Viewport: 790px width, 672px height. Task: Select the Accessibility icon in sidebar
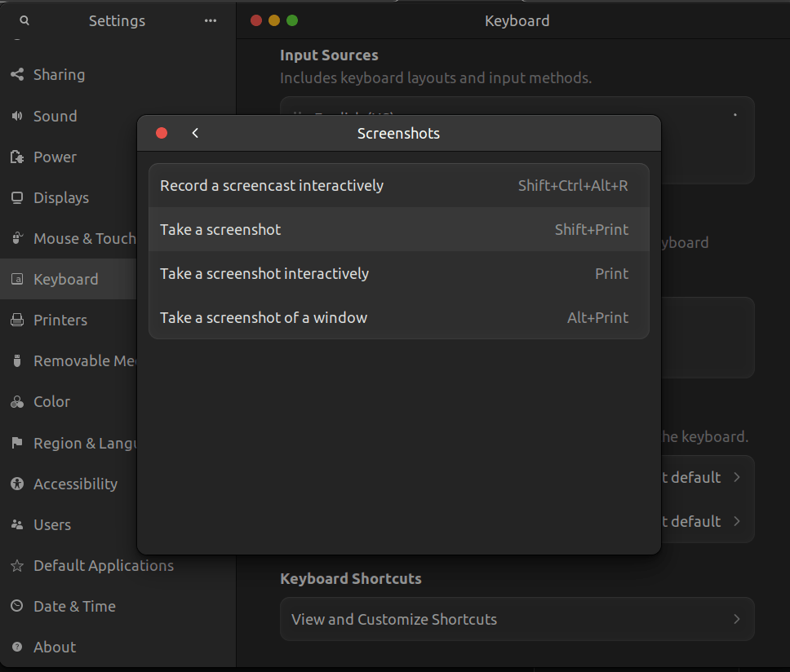[16, 484]
